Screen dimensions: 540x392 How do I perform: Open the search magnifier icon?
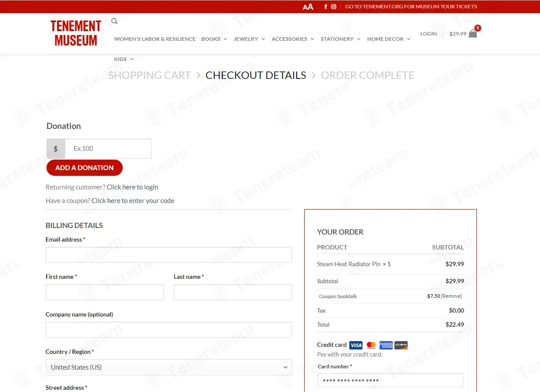pyautogui.click(x=114, y=21)
